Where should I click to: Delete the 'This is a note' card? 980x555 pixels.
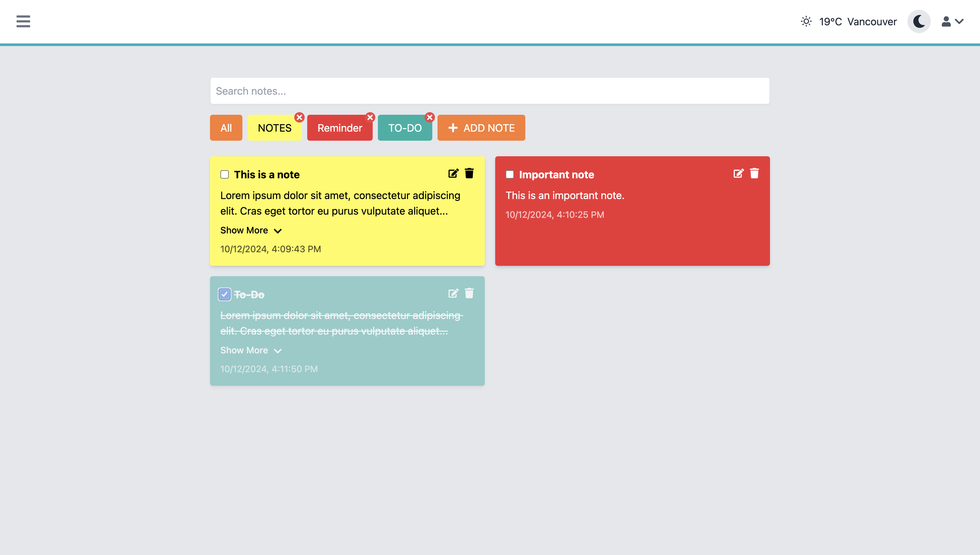469,173
